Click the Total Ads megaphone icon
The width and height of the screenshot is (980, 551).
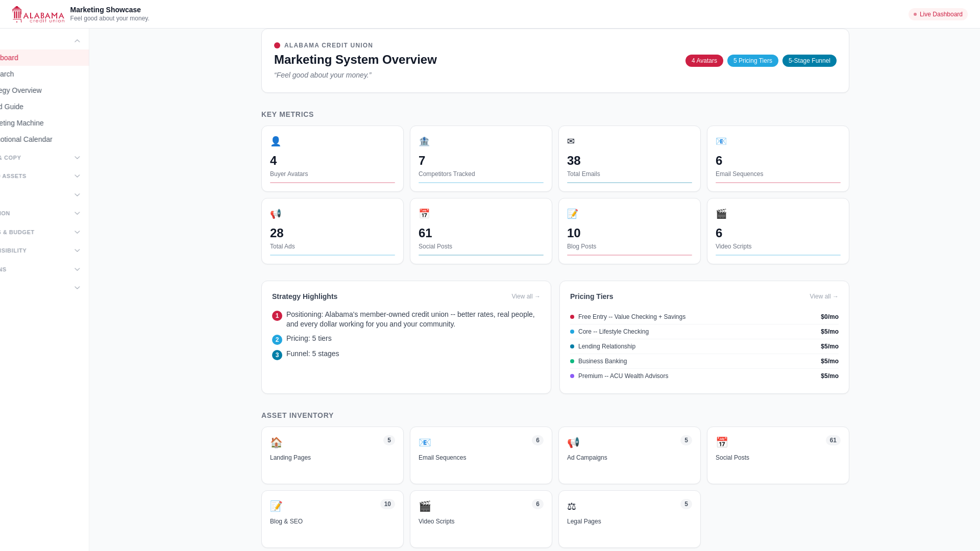(x=276, y=214)
